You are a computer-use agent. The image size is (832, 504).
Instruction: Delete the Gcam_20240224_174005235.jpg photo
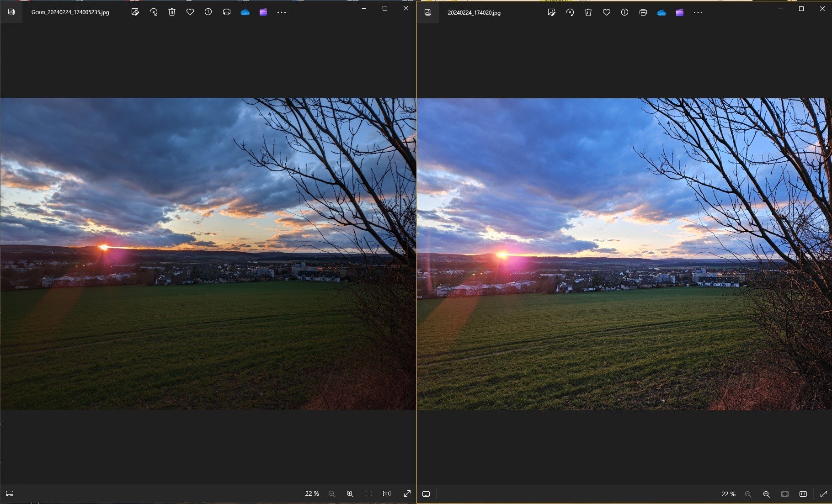click(x=172, y=12)
